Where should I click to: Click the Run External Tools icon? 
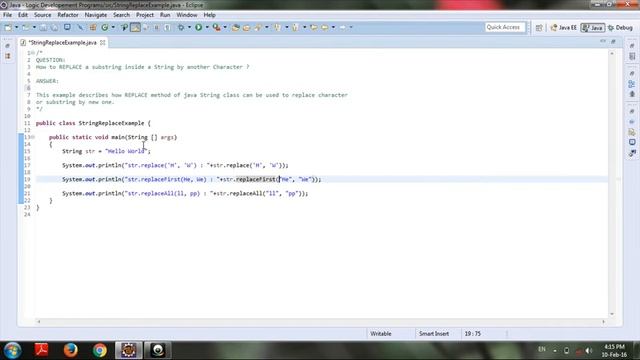pyautogui.click(x=217, y=27)
